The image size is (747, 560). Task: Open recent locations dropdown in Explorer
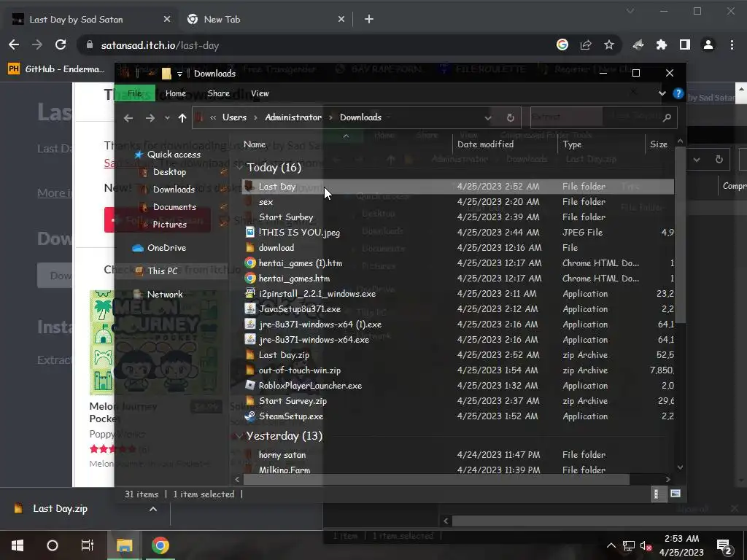tap(167, 117)
